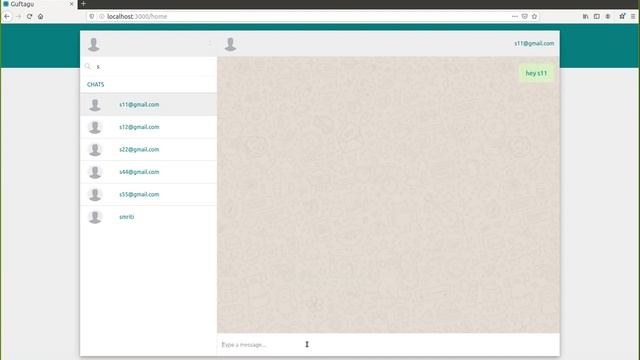Open chat with s22@gmail.com
The height and width of the screenshot is (360, 640).
pyautogui.click(x=149, y=149)
